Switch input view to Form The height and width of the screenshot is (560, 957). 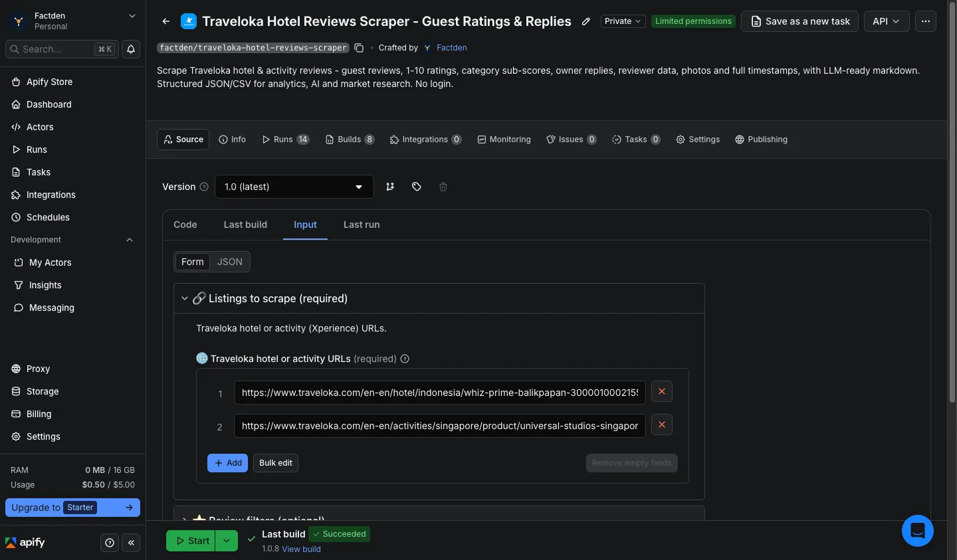(x=193, y=262)
